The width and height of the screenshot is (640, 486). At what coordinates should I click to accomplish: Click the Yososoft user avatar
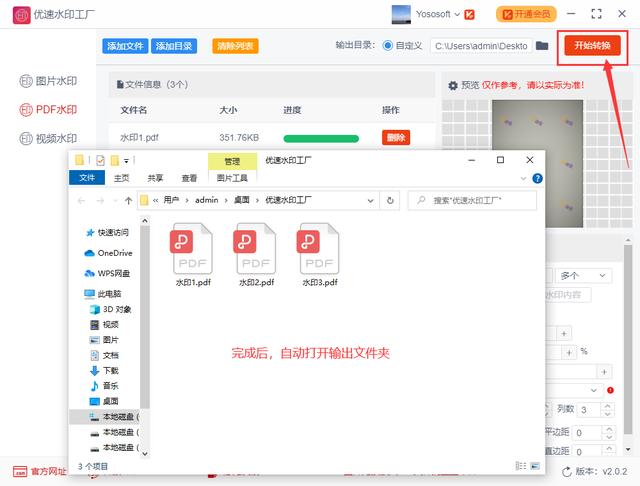(x=401, y=14)
